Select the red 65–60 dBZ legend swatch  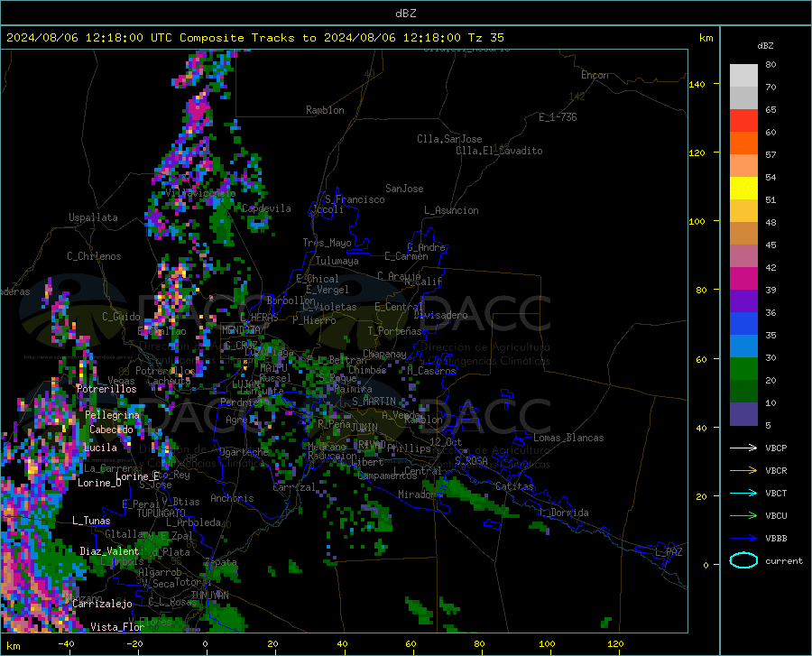coord(743,121)
